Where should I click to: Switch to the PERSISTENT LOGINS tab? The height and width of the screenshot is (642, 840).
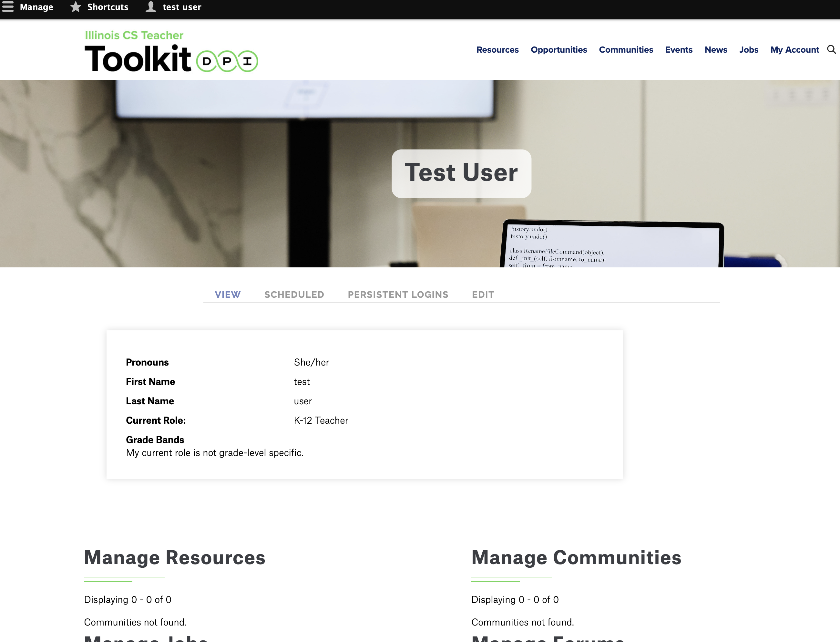[x=398, y=294]
